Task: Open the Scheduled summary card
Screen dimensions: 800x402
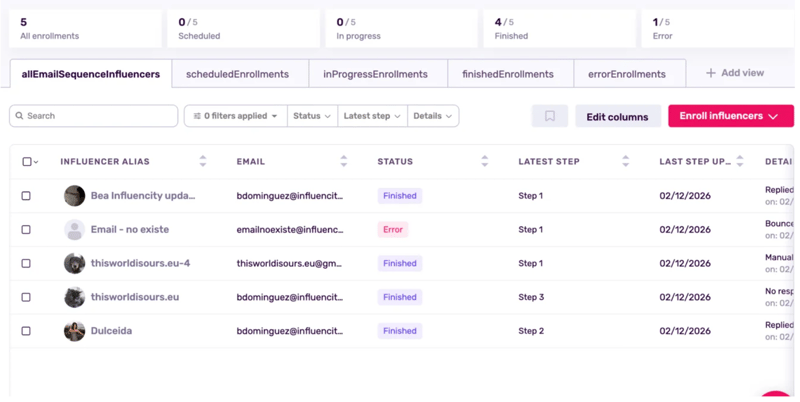Action: (x=243, y=29)
